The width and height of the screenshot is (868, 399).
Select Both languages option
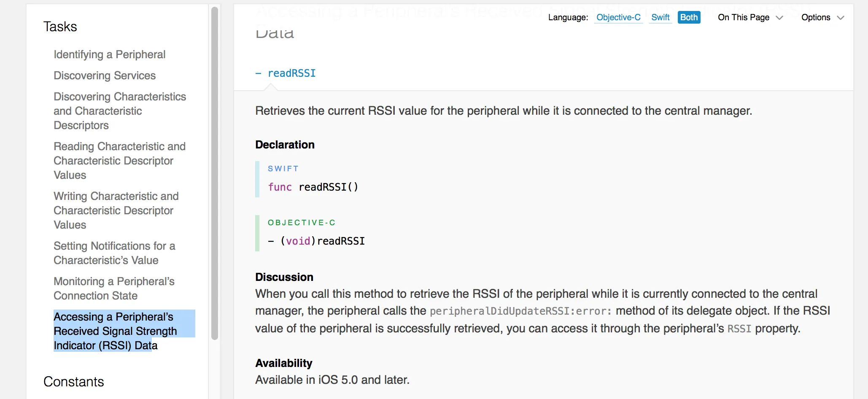[689, 17]
